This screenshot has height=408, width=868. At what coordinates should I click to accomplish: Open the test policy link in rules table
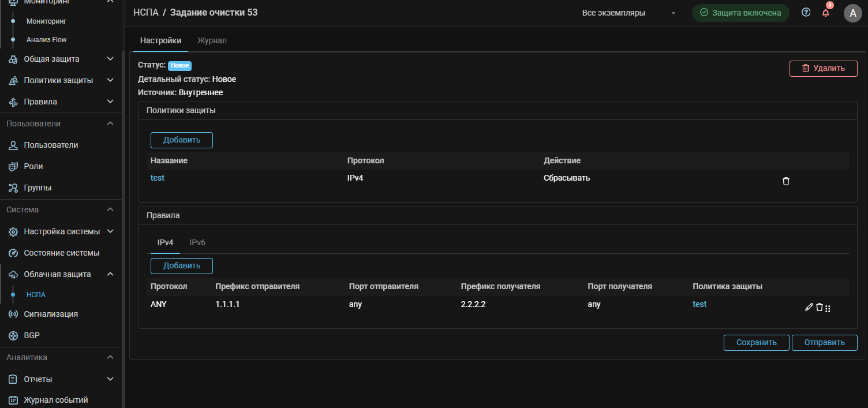[x=699, y=304]
